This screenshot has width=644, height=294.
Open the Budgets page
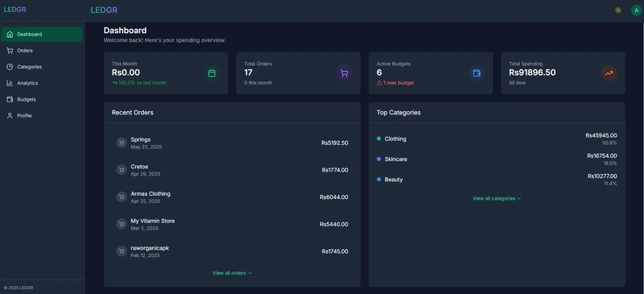[42, 100]
